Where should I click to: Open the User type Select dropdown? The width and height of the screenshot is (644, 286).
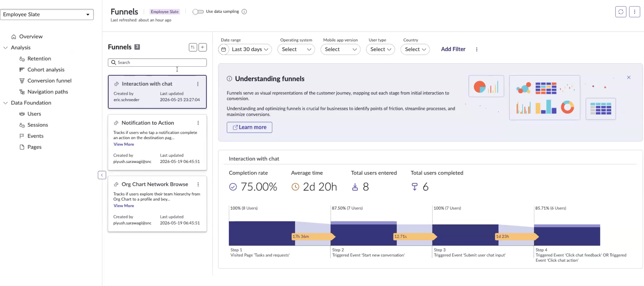(380, 49)
